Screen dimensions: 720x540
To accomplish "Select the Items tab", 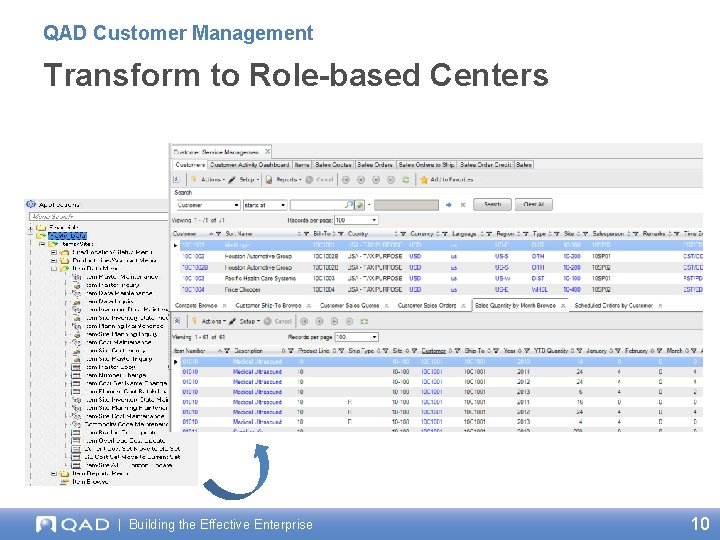I will pyautogui.click(x=302, y=164).
